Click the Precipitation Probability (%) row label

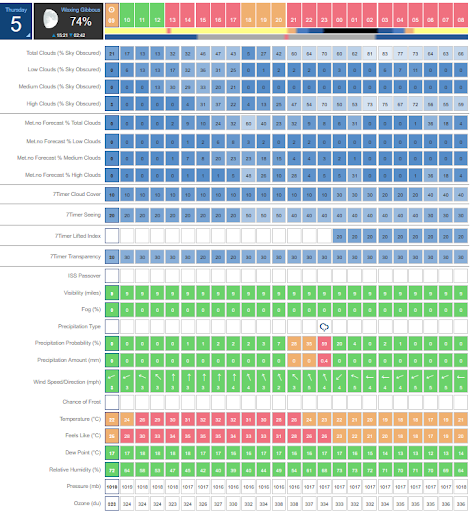[68, 343]
